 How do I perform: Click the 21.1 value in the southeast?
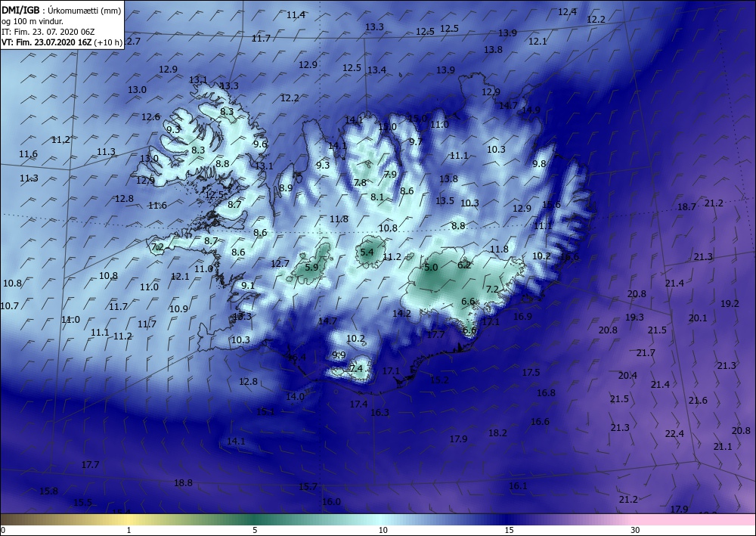coord(723,446)
